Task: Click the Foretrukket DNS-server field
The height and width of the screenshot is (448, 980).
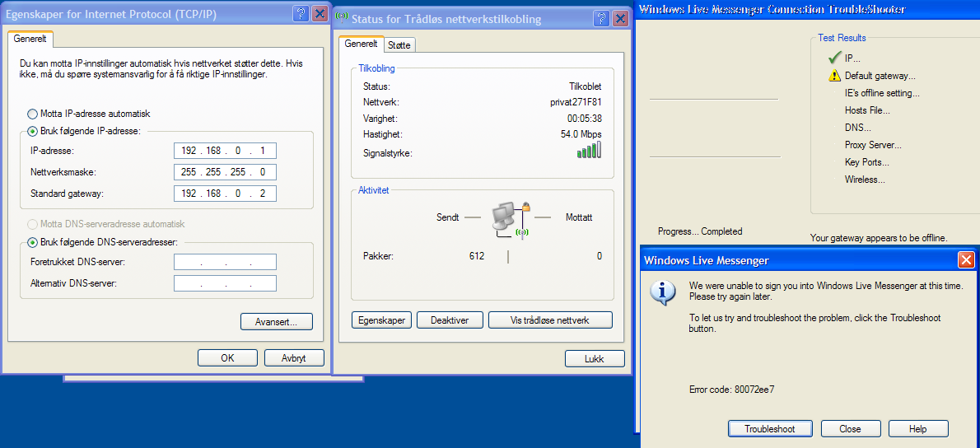Action: [225, 262]
